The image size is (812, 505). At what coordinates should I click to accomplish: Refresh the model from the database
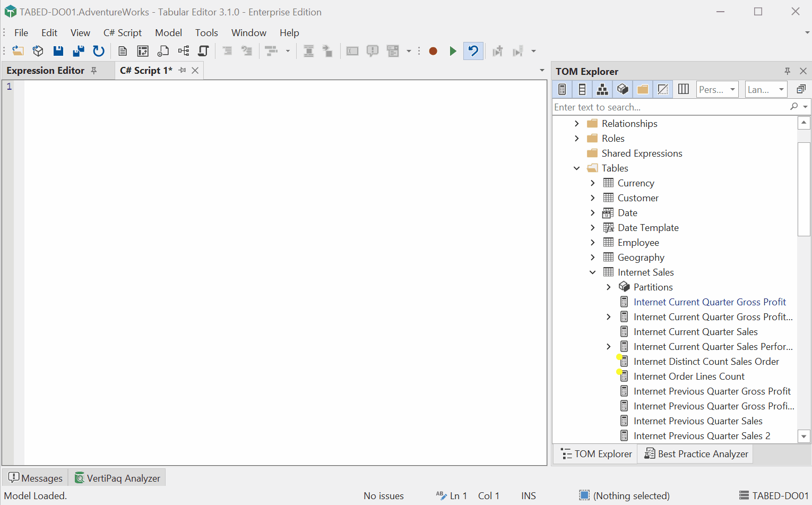click(99, 50)
